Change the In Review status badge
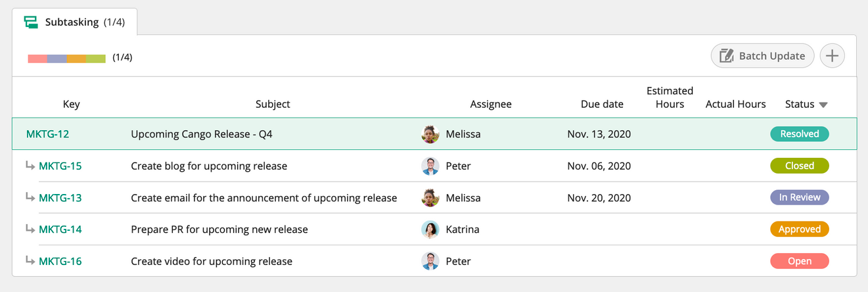 click(x=799, y=197)
